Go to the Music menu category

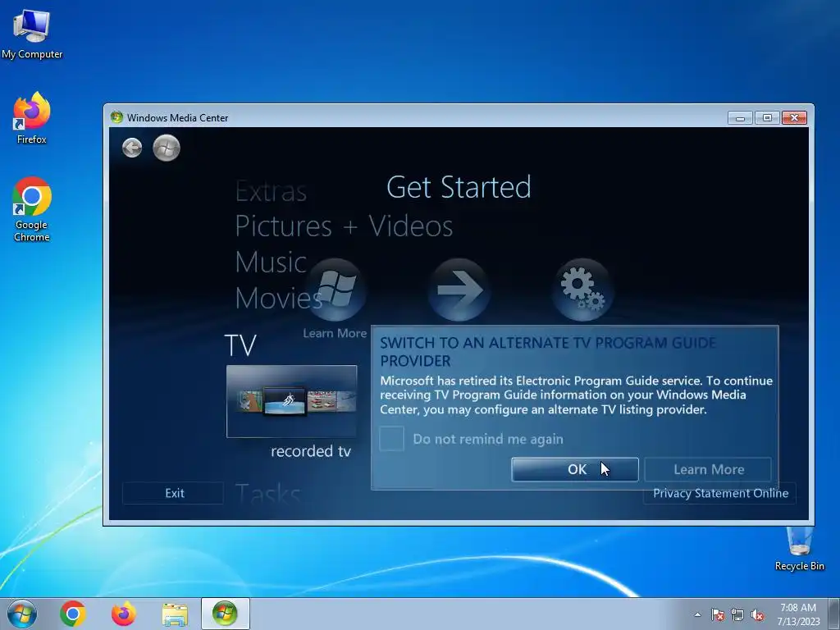click(271, 262)
